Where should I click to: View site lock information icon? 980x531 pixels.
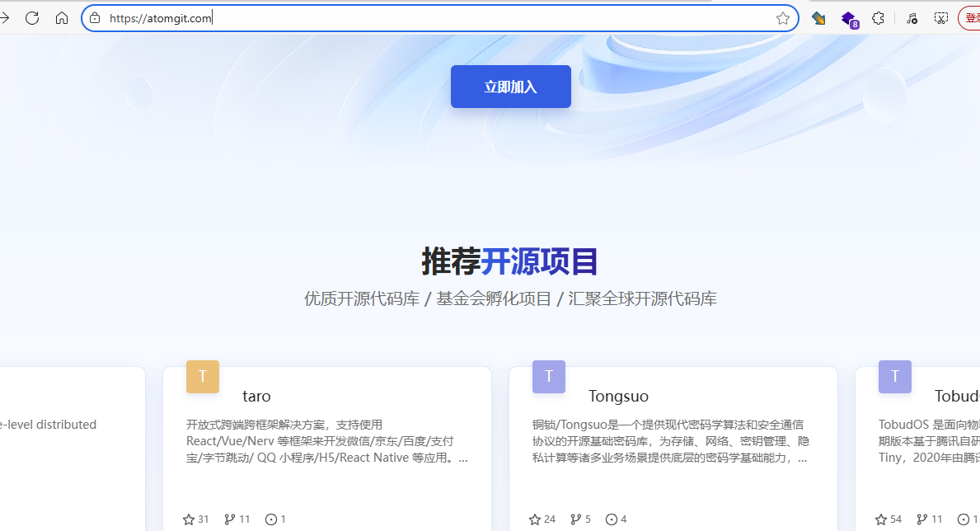pos(95,18)
